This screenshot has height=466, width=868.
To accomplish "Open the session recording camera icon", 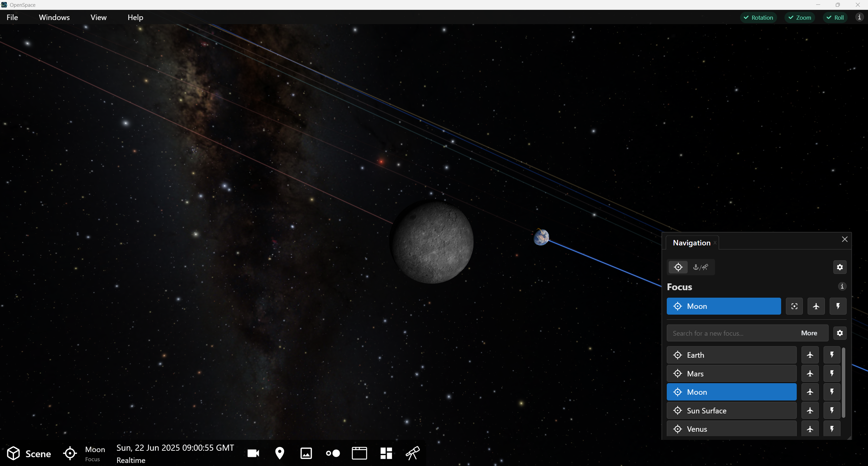I will [x=253, y=453].
